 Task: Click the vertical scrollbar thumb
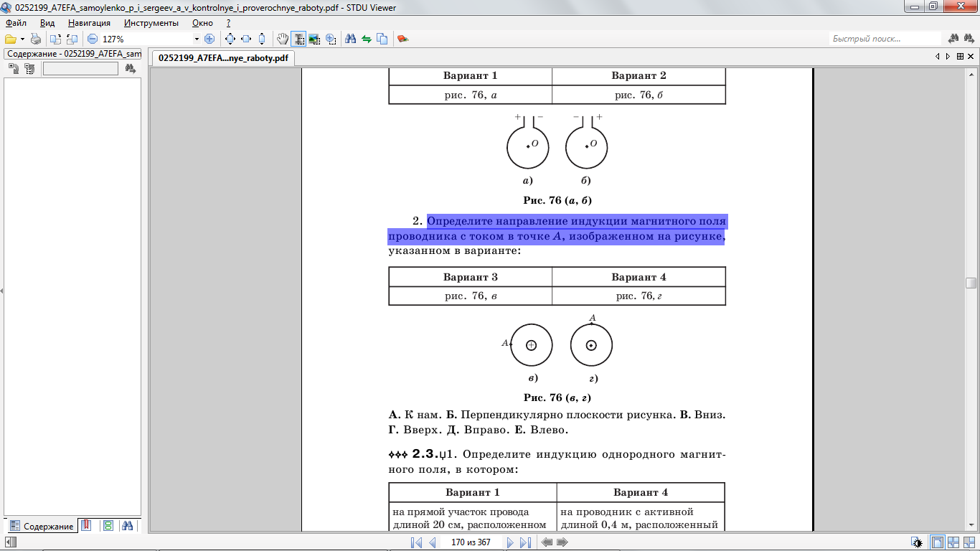tap(971, 283)
